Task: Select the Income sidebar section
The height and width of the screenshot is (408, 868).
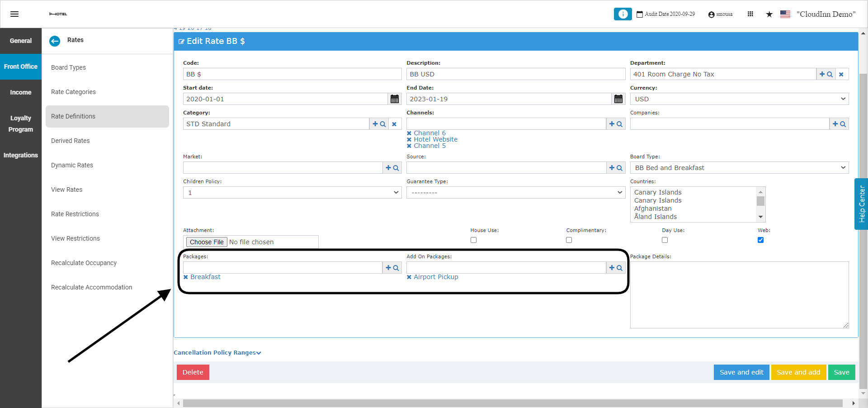Action: 21,92
